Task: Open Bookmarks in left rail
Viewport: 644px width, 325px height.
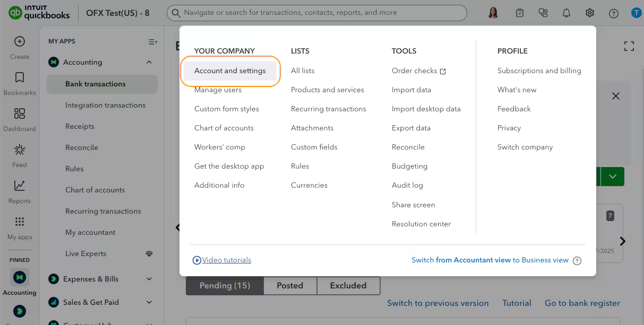Action: pyautogui.click(x=20, y=78)
